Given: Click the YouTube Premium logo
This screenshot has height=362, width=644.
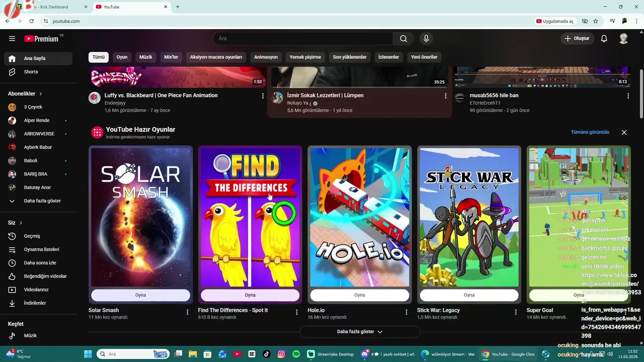Looking at the screenshot, I should coord(41,39).
